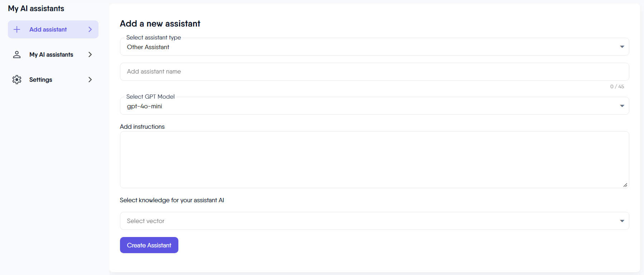Open the Select vector dropdown arrow
Image resolution: width=644 pixels, height=275 pixels.
tap(622, 221)
